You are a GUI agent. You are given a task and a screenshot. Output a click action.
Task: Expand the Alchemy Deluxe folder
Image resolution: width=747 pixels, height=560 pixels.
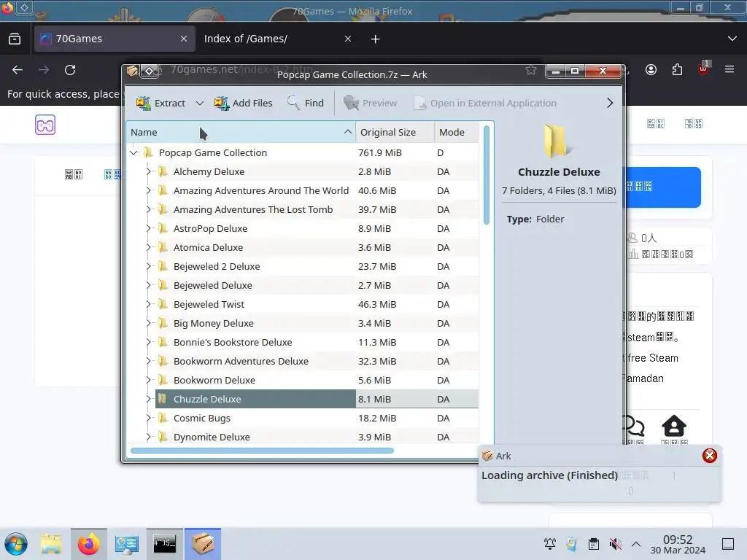click(x=148, y=171)
